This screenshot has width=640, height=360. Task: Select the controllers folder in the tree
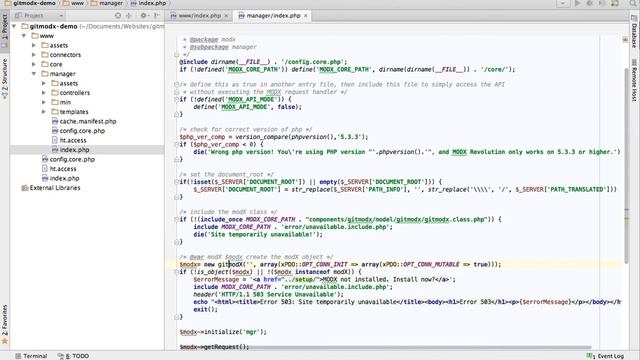tap(71, 93)
